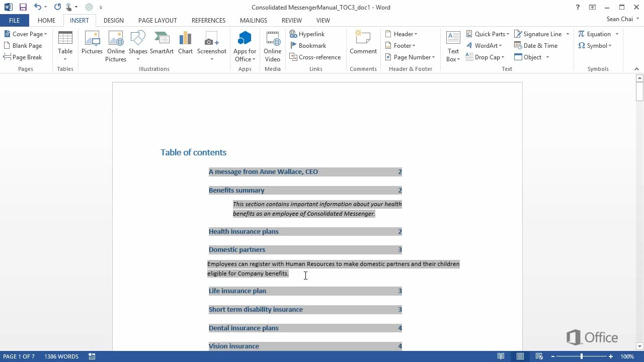Collapse the ribbon
Screen dimensions: 644x362
click(636, 69)
